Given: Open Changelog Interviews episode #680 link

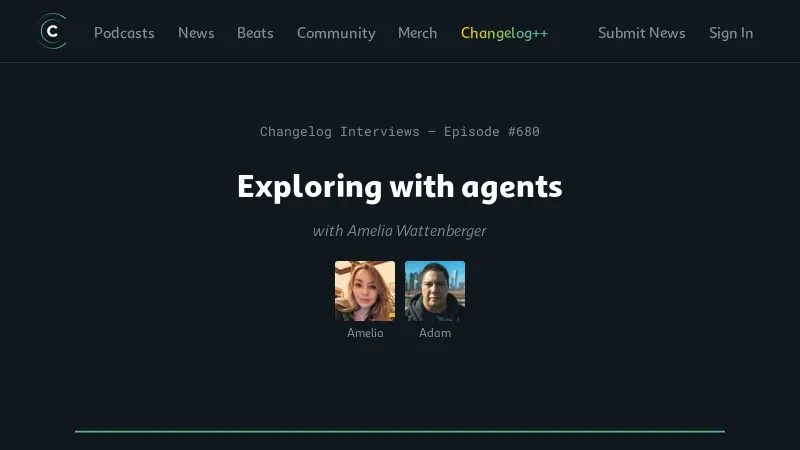Looking at the screenshot, I should 399,132.
